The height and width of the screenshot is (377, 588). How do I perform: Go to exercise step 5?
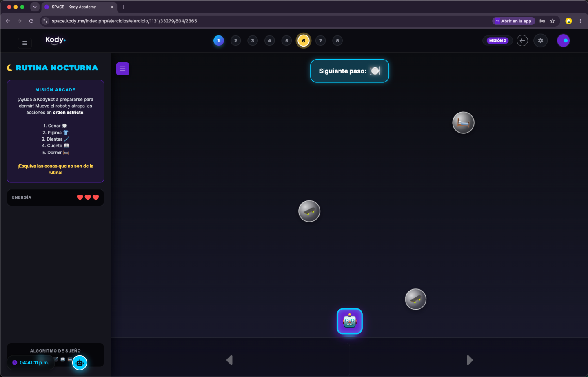(x=286, y=40)
